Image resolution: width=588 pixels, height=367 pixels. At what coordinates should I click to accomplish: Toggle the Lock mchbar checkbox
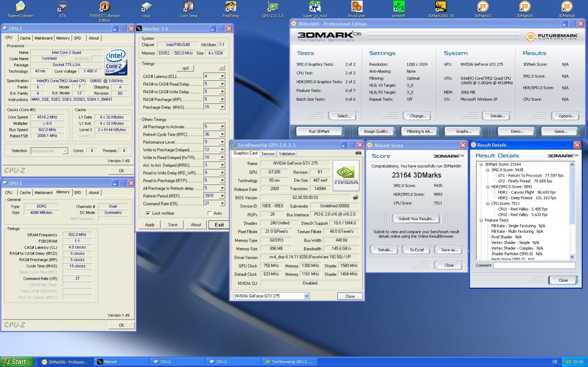coord(148,213)
